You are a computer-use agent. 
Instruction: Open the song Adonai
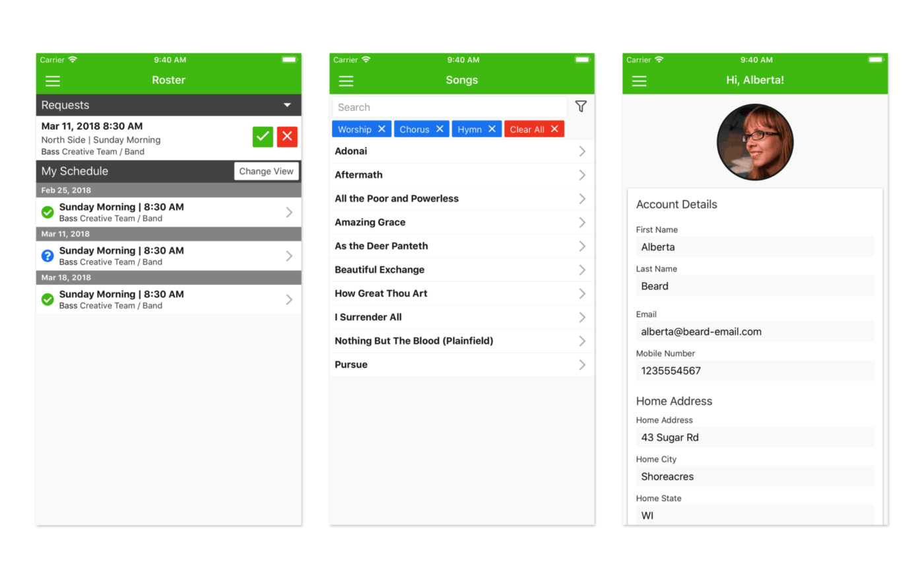[462, 151]
